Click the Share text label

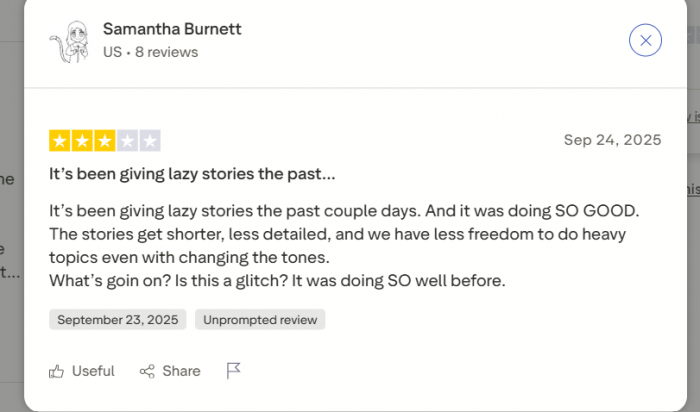tap(181, 371)
